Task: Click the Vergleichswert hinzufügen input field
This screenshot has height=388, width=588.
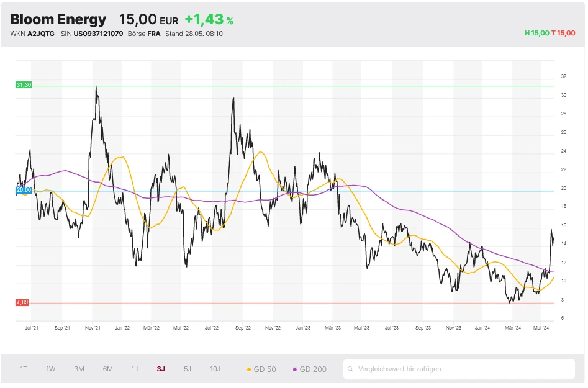Action: click(459, 369)
